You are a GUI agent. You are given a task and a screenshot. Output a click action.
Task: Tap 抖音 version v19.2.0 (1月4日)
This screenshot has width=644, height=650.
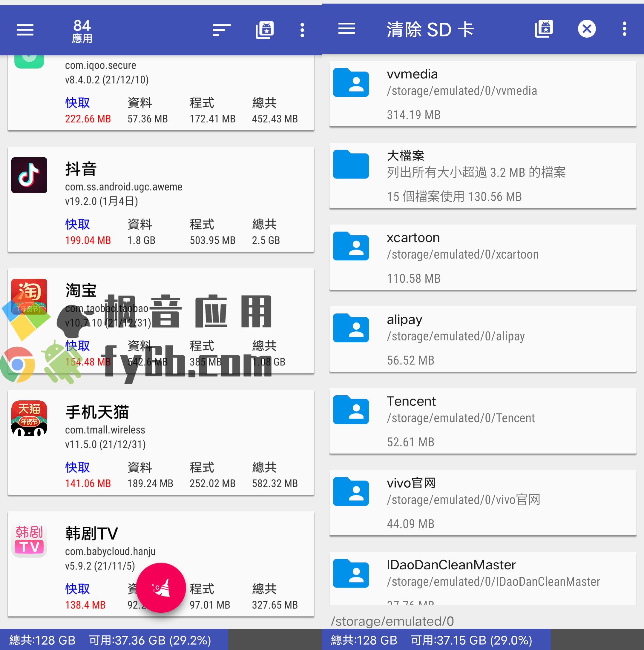click(x=101, y=201)
